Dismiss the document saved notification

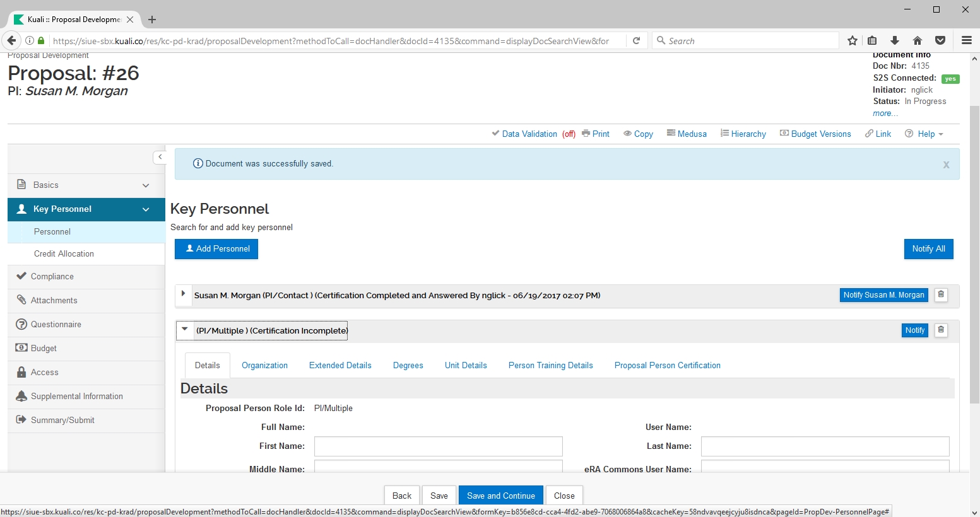(946, 165)
